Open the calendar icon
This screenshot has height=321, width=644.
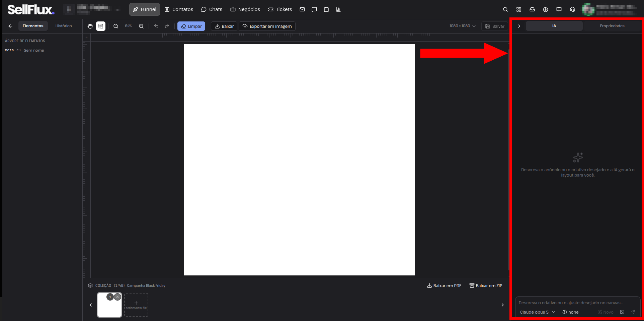coord(326,9)
